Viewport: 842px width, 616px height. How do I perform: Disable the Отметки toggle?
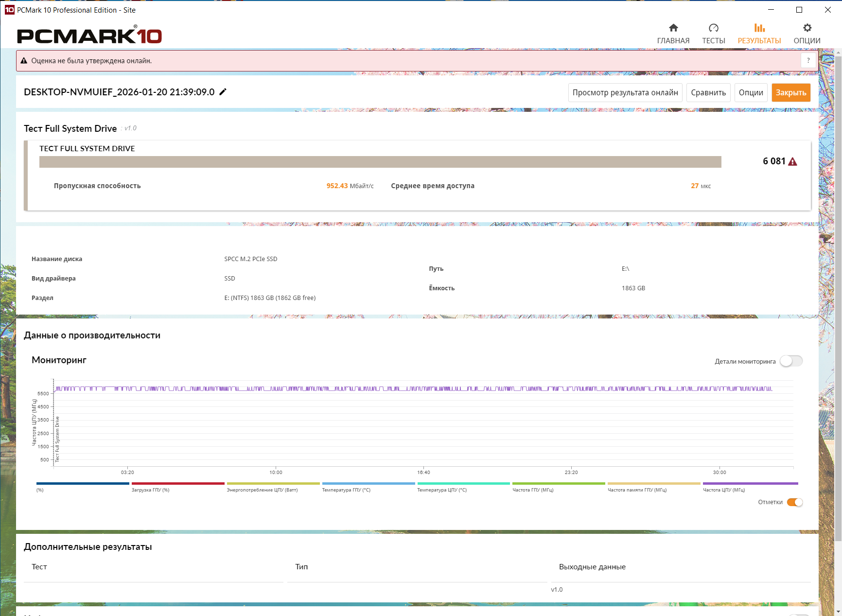point(795,502)
